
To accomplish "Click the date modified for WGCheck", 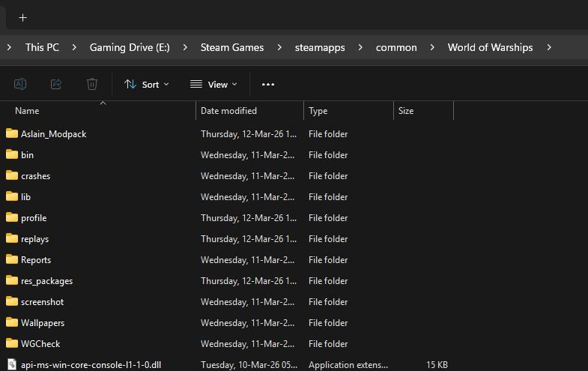I will [x=247, y=344].
